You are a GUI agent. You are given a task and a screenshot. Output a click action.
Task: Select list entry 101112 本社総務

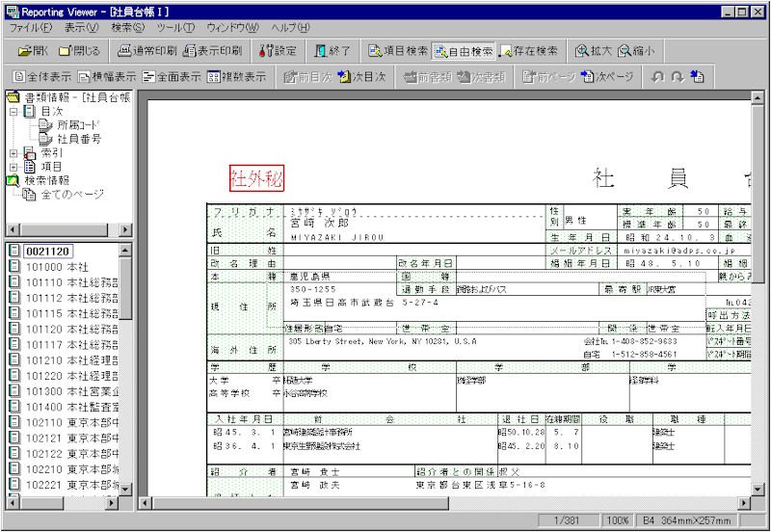71,298
